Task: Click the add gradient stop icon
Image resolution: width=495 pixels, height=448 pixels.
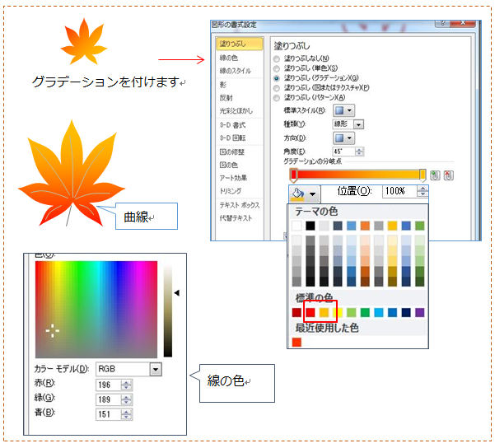Action: (435, 175)
